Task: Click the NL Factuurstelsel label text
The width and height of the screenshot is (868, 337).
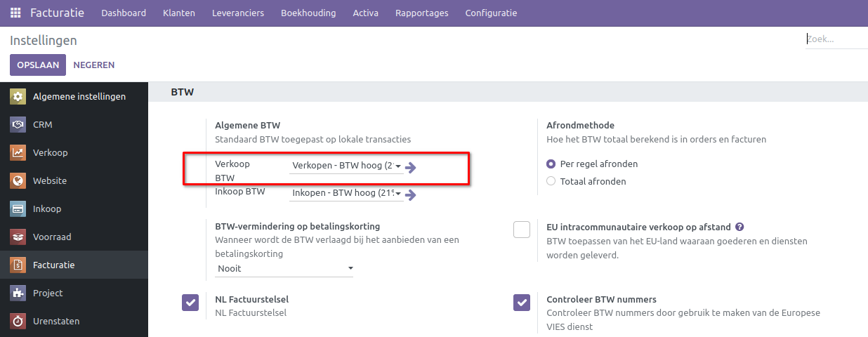Action: click(x=252, y=299)
